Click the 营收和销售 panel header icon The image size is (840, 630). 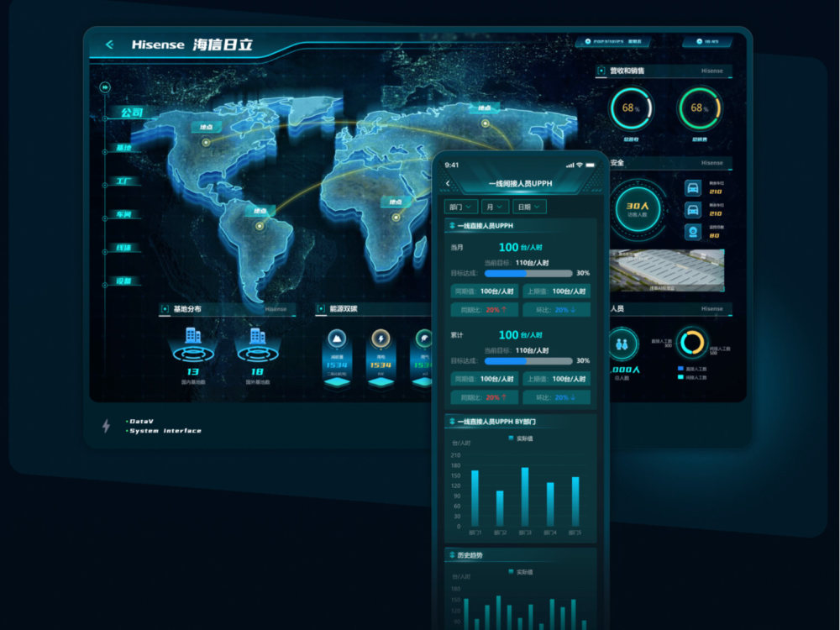601,71
